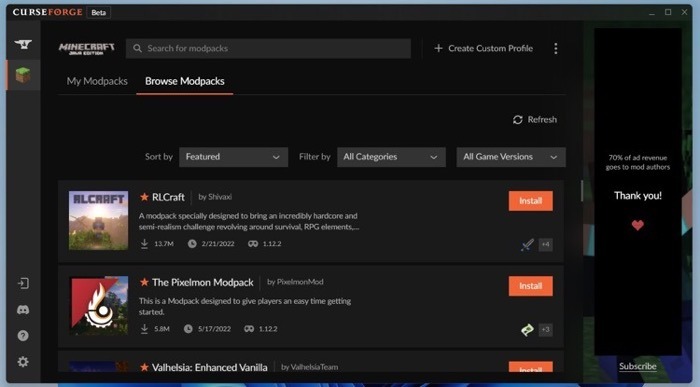The image size is (700, 387).
Task: Click the RLCraft favorite star icon
Action: [x=144, y=197]
